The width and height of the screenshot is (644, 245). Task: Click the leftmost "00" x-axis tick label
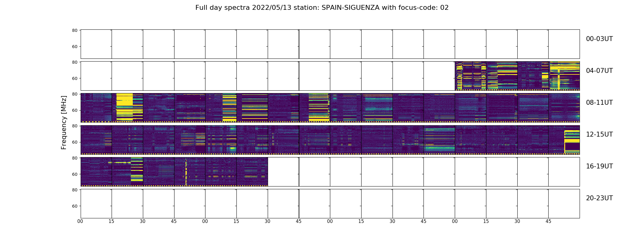[80, 221]
